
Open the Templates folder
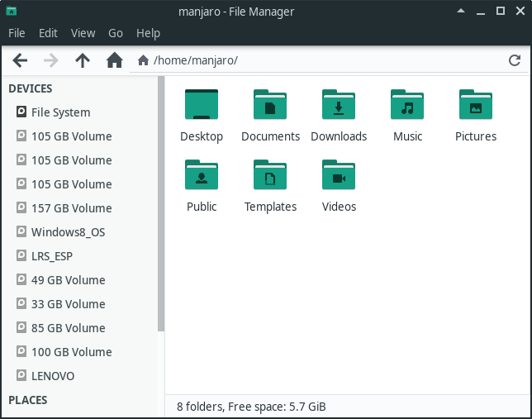[x=270, y=176]
